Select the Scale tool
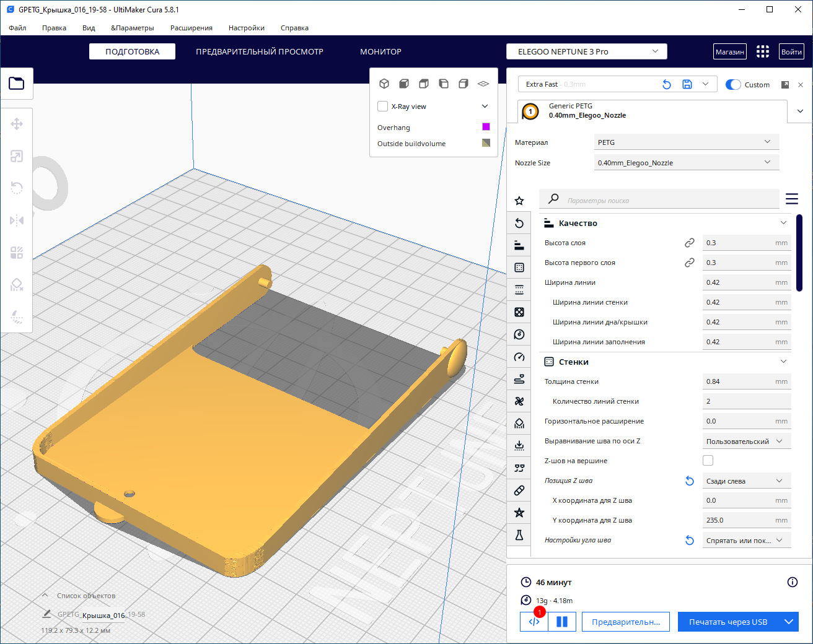Viewport: 813px width, 644px height. click(x=17, y=156)
